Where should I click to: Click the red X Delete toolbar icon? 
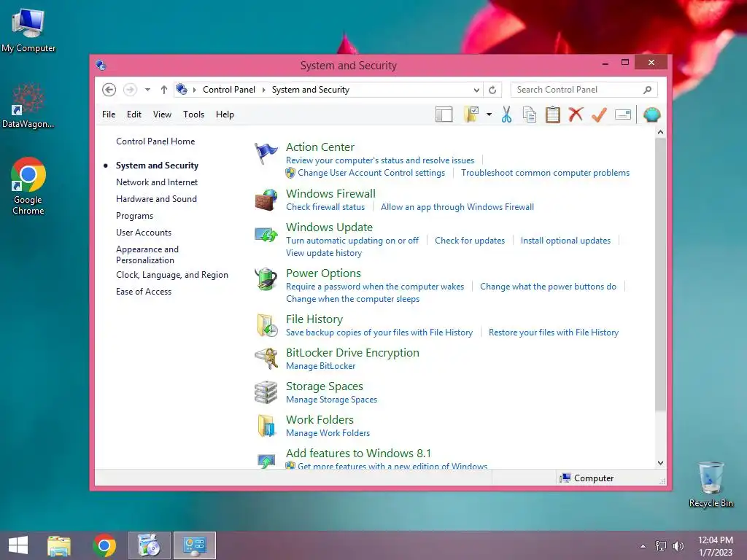(x=576, y=114)
